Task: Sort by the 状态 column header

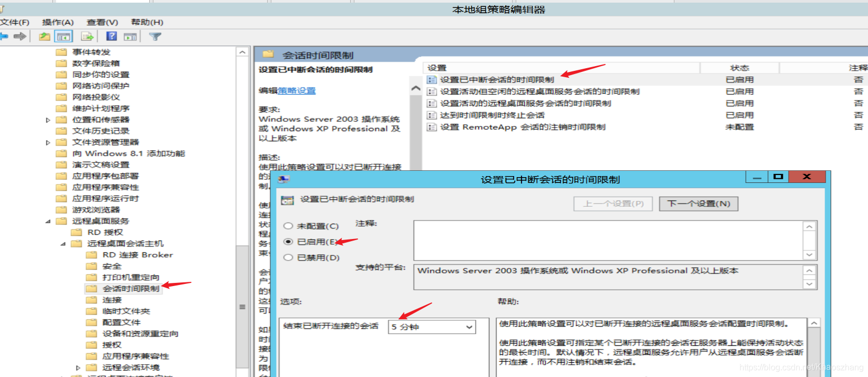Action: click(739, 68)
